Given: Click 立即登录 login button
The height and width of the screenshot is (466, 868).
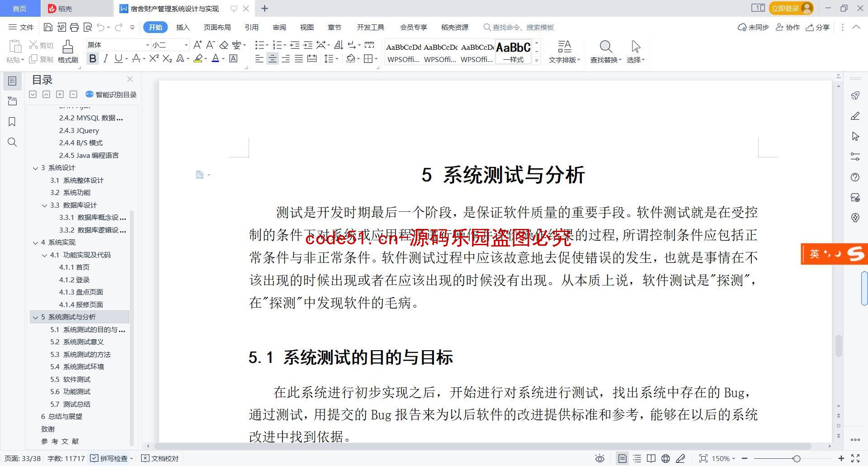Looking at the screenshot, I should 792,8.
